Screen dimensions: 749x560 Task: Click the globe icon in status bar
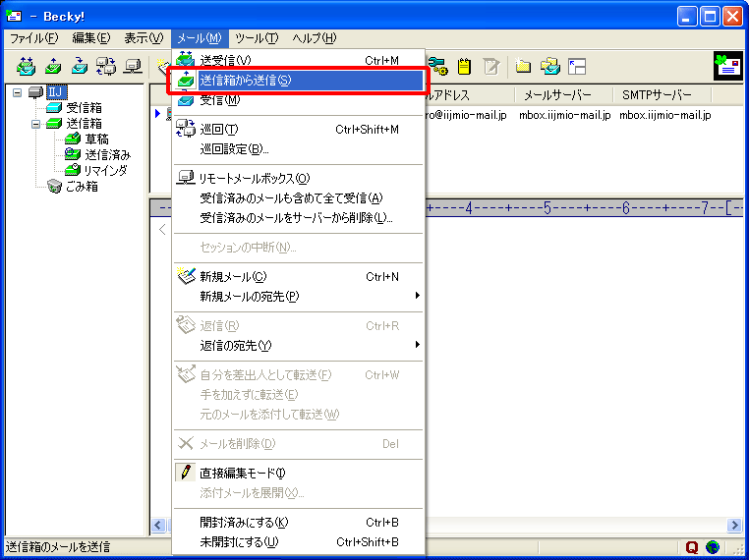[713, 547]
